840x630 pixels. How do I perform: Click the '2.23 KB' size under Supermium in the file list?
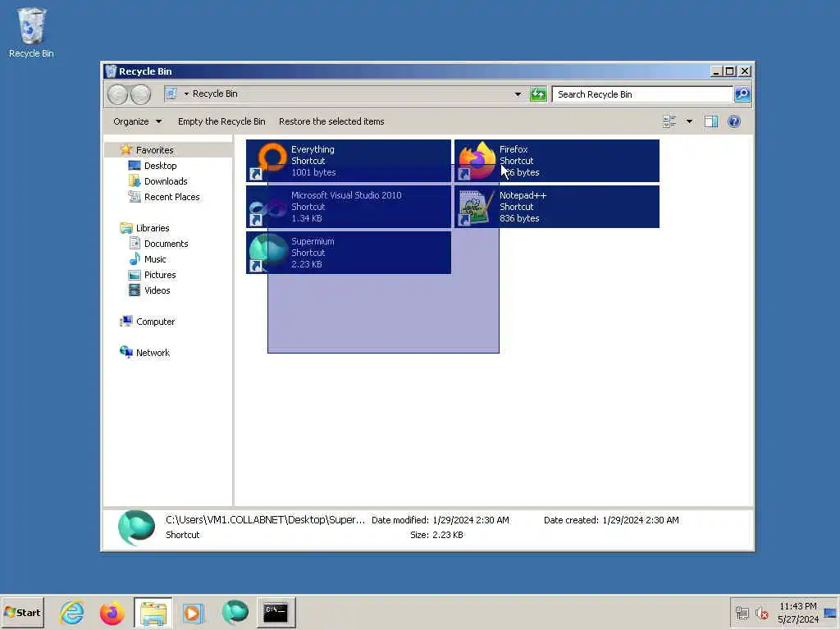307,265
